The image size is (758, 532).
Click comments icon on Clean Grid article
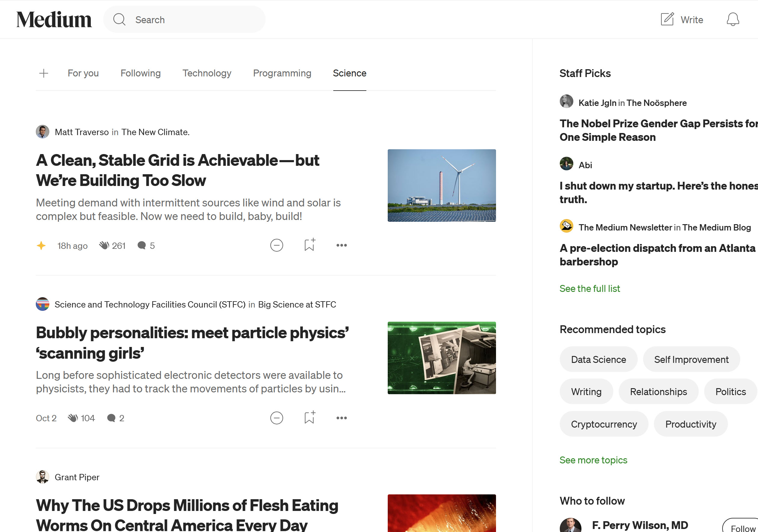click(x=142, y=245)
